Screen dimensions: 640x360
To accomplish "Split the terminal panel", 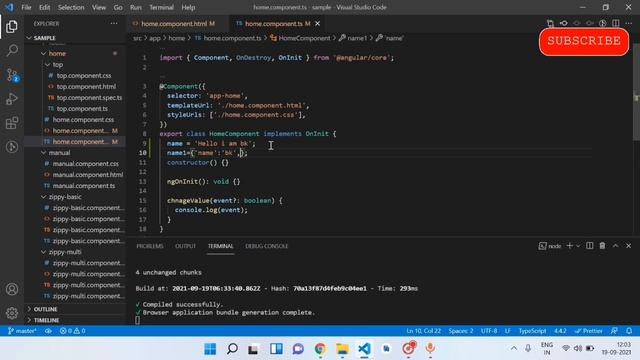I will pyautogui.click(x=589, y=246).
